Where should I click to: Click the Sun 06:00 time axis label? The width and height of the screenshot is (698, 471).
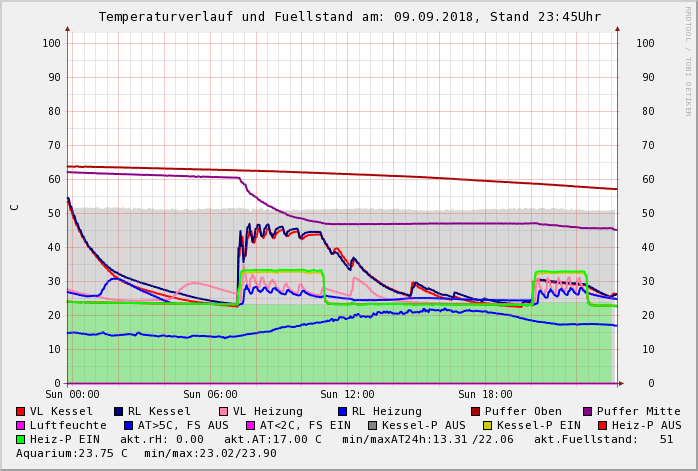(x=210, y=394)
